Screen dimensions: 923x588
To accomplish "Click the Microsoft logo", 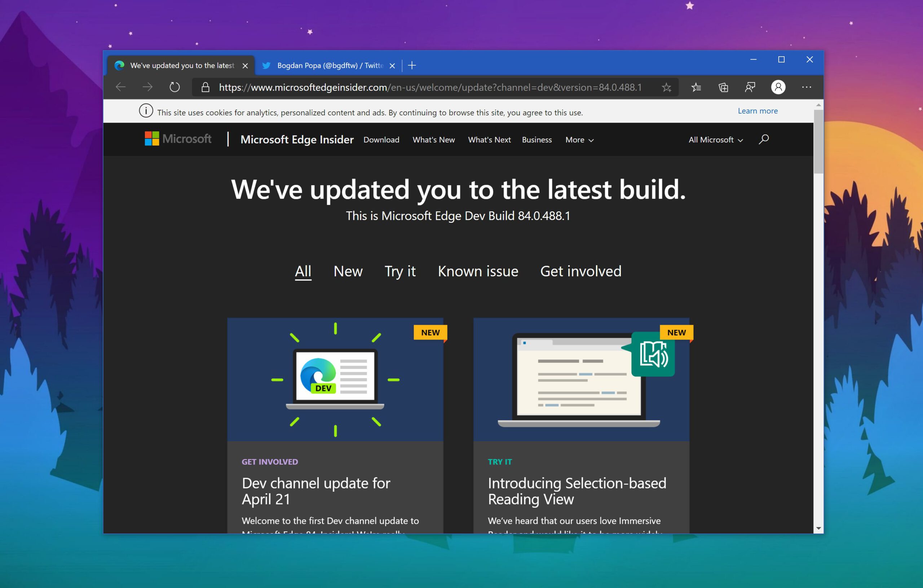I will (178, 139).
